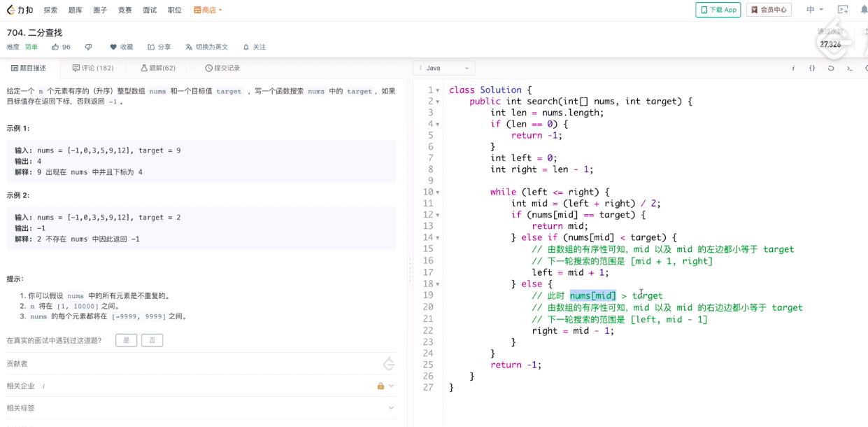The image size is (868, 427).
Task: Click the editor info 'i' icon
Action: coord(793,68)
